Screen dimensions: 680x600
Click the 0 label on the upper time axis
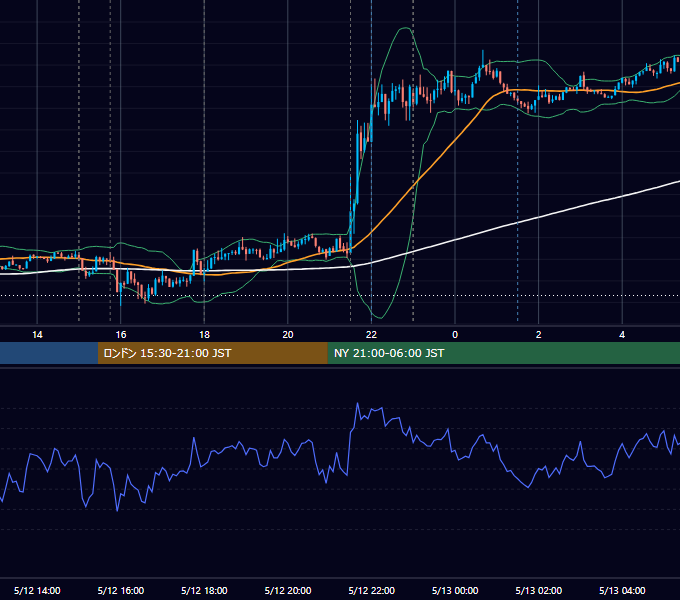click(x=455, y=335)
